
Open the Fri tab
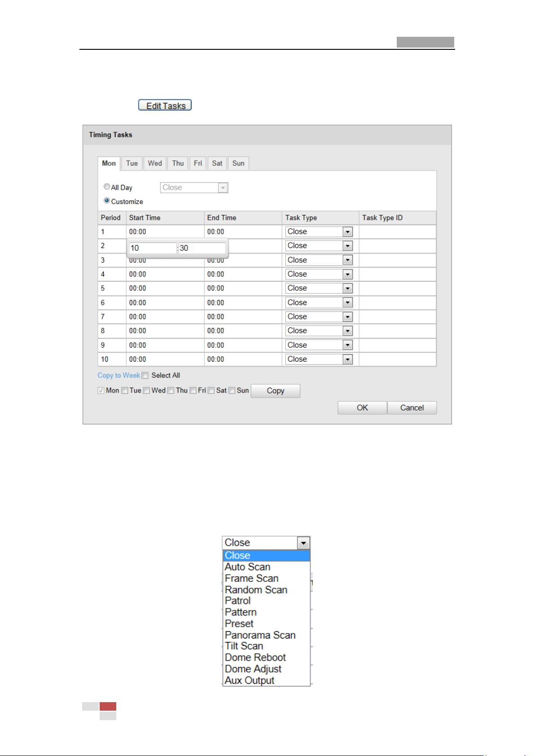pos(198,163)
